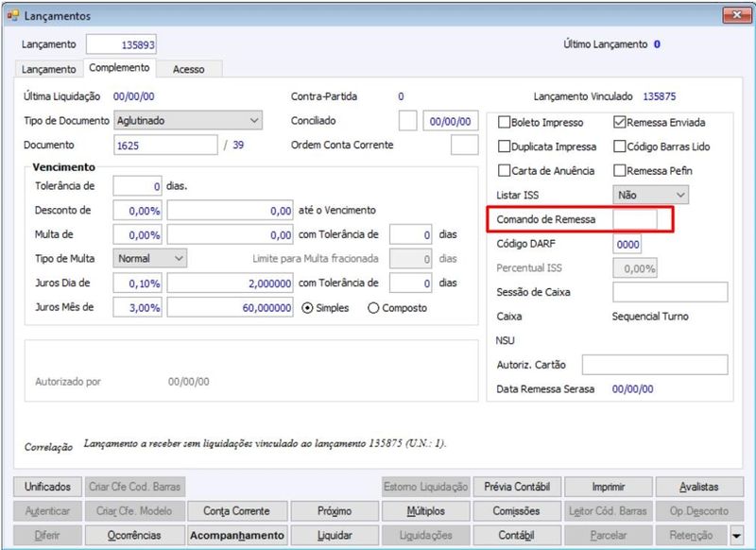Click the Ocorrências button
Image resolution: width=756 pixels, height=550 pixels.
pyautogui.click(x=134, y=536)
